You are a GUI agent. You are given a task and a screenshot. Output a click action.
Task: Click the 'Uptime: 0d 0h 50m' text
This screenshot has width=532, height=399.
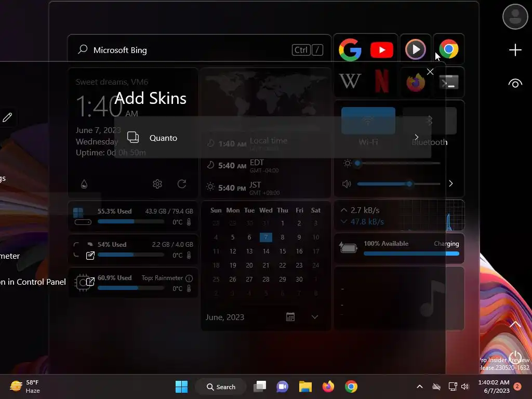click(x=111, y=153)
